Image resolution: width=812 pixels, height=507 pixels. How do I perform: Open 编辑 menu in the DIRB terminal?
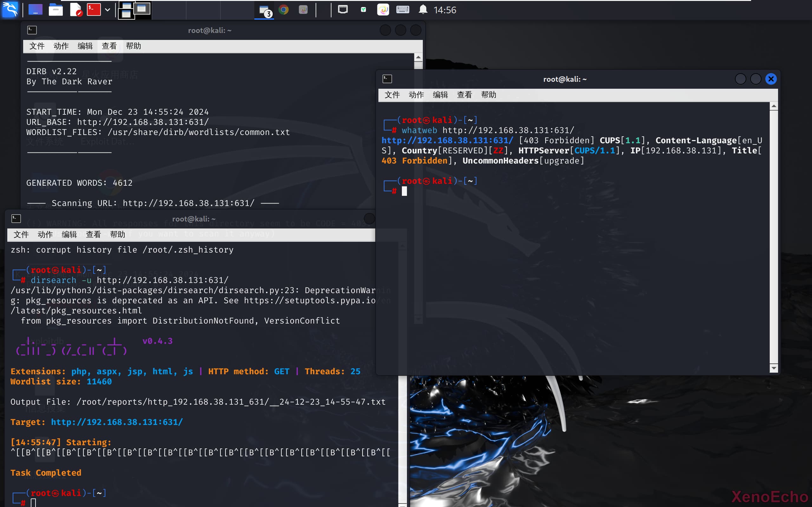click(85, 46)
